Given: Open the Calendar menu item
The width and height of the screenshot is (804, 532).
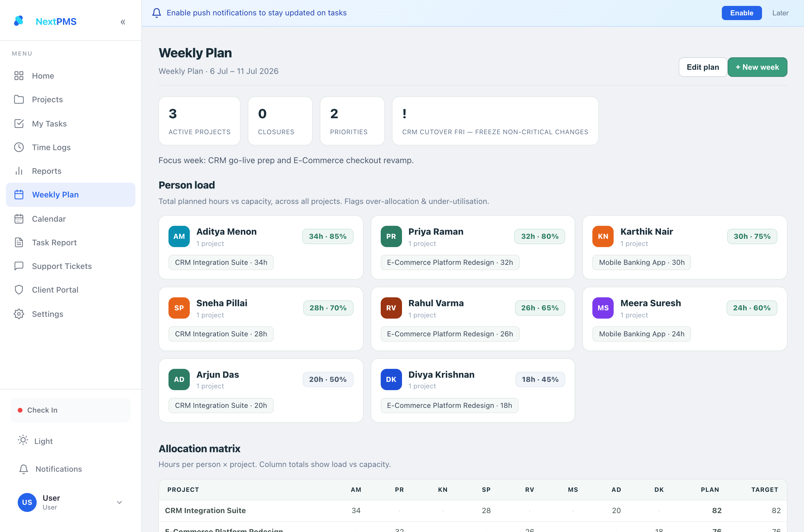Looking at the screenshot, I should coord(71,219).
